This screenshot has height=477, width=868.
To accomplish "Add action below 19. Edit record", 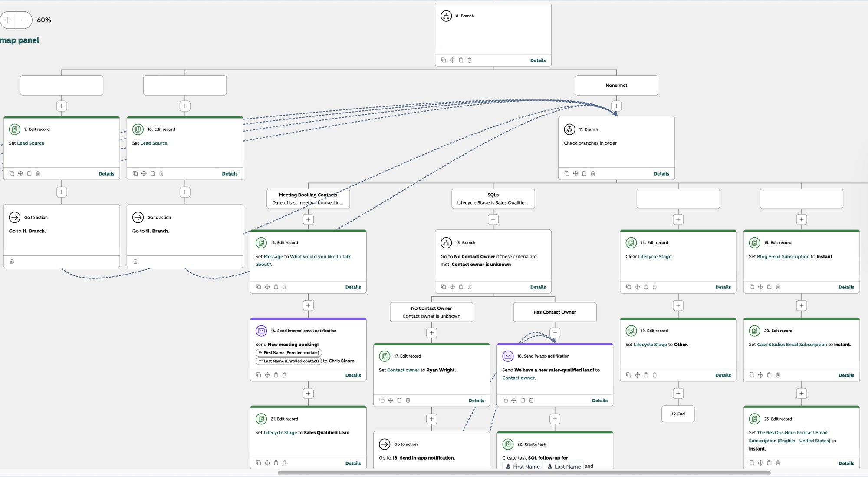I will coord(678,394).
